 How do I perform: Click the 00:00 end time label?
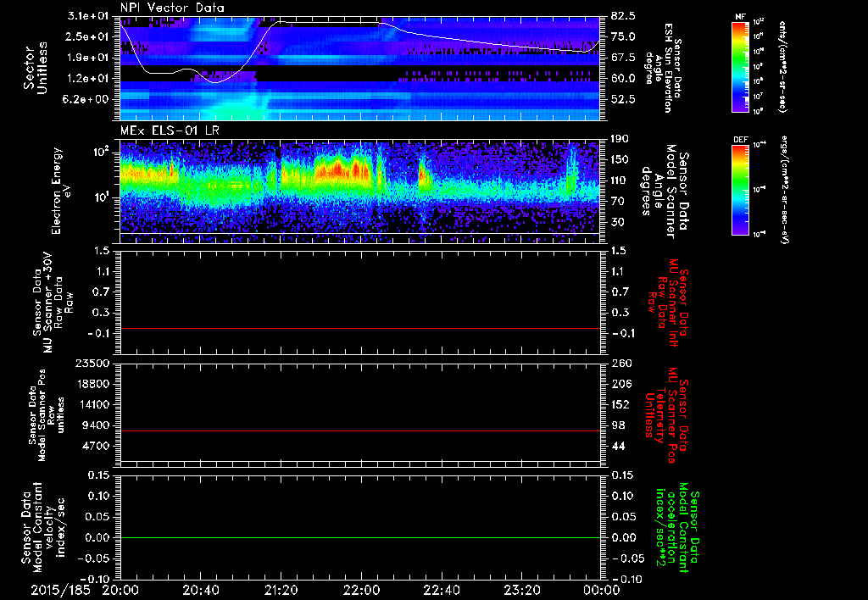click(601, 589)
